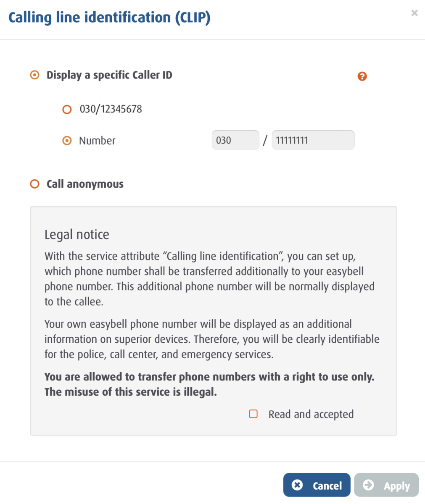Click the arrow icon inside Apply
This screenshot has width=425, height=504.
tap(368, 485)
